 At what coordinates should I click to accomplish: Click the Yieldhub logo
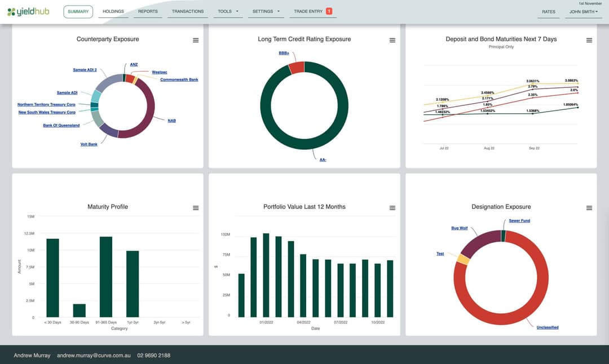pos(28,12)
